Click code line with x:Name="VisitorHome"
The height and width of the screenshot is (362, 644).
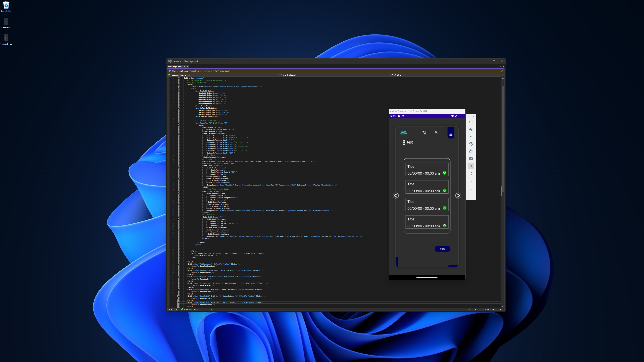coord(228,283)
